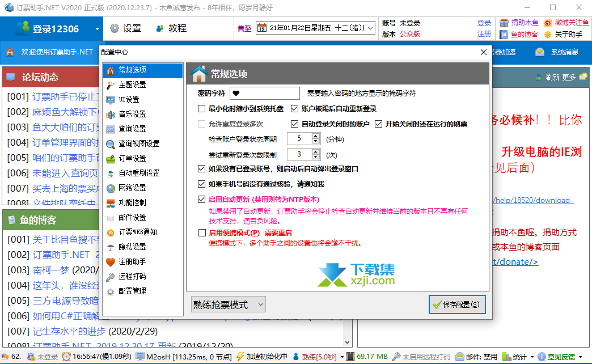This screenshot has width=592, height=364.
Task: Toggle 自动登录关闭时的账户 checkbox
Action: click(x=294, y=124)
